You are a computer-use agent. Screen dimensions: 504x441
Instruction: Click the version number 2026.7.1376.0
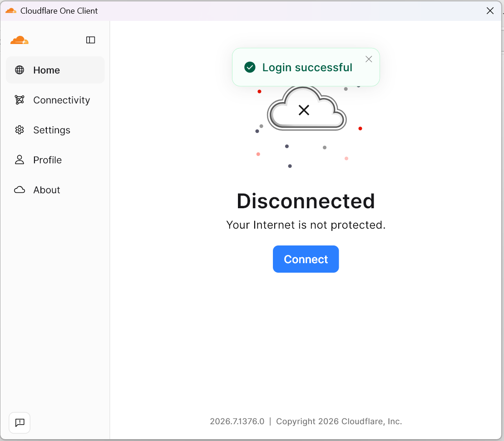tap(237, 421)
